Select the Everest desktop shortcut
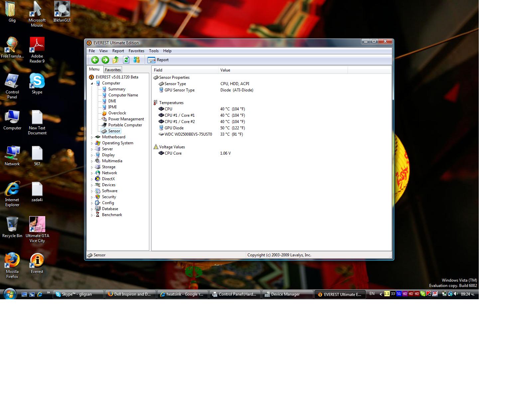This screenshot has height=399, width=532. [37, 263]
